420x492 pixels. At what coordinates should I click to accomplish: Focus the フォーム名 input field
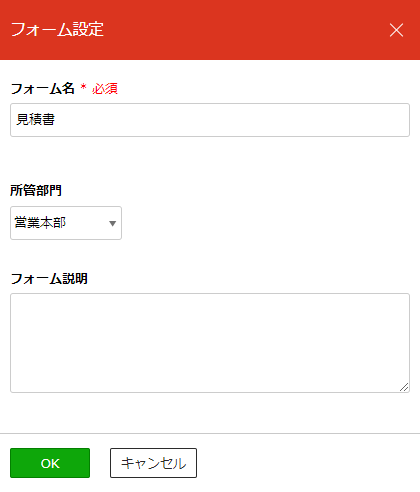[x=210, y=120]
